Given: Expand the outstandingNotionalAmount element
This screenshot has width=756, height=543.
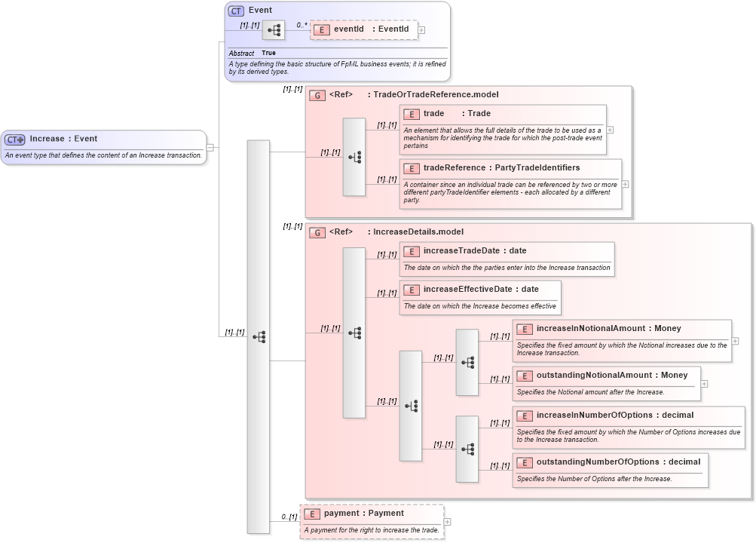Looking at the screenshot, I should pyautogui.click(x=704, y=383).
